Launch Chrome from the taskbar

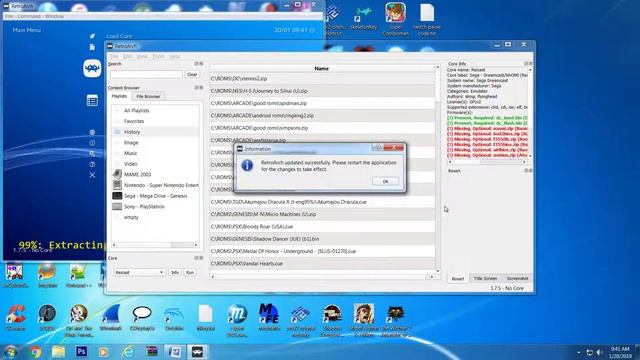[x=35, y=351]
